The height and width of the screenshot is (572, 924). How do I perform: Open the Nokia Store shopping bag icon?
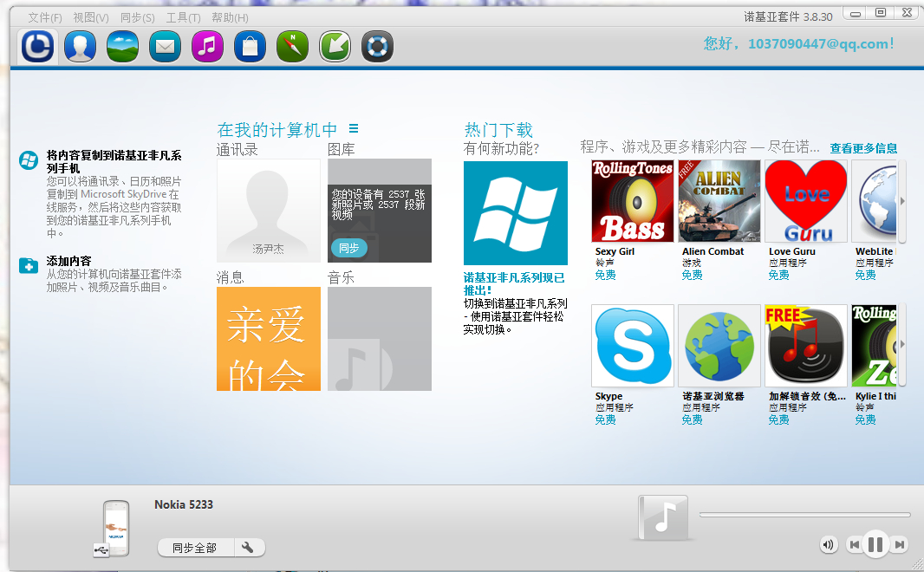(250, 46)
